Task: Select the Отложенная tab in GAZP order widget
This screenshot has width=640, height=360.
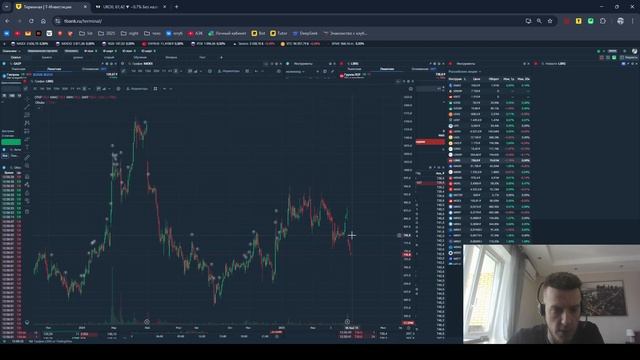Action: tap(91, 69)
